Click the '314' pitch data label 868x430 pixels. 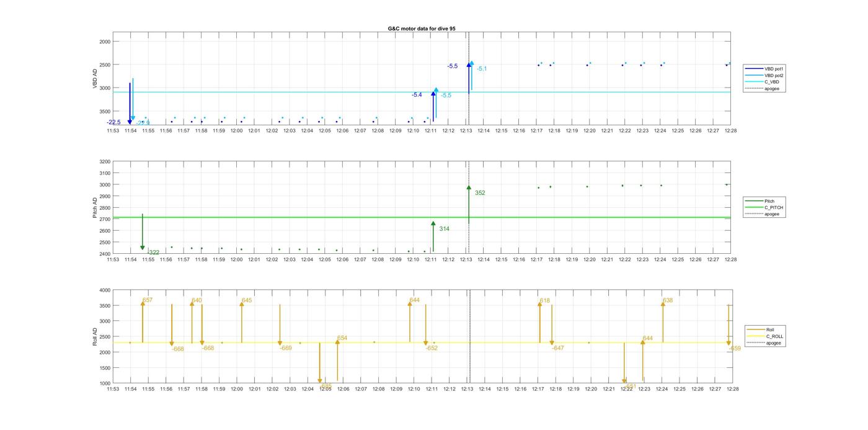(x=445, y=229)
